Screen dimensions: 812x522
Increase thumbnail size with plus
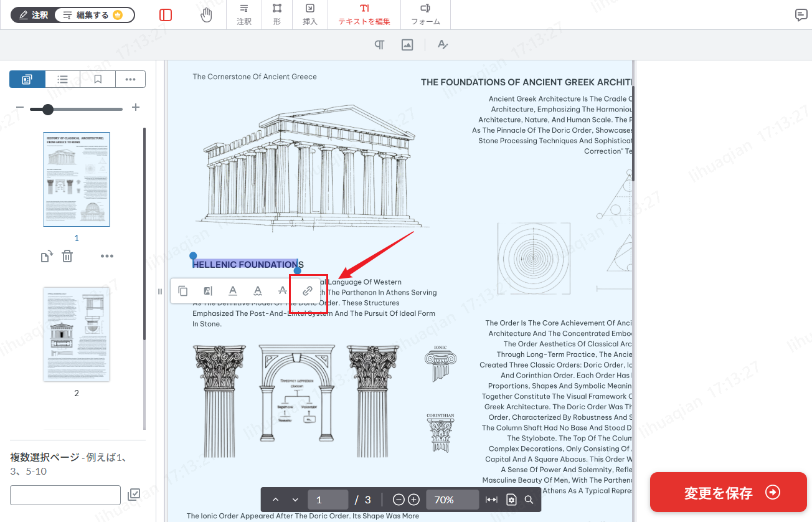[x=136, y=108]
